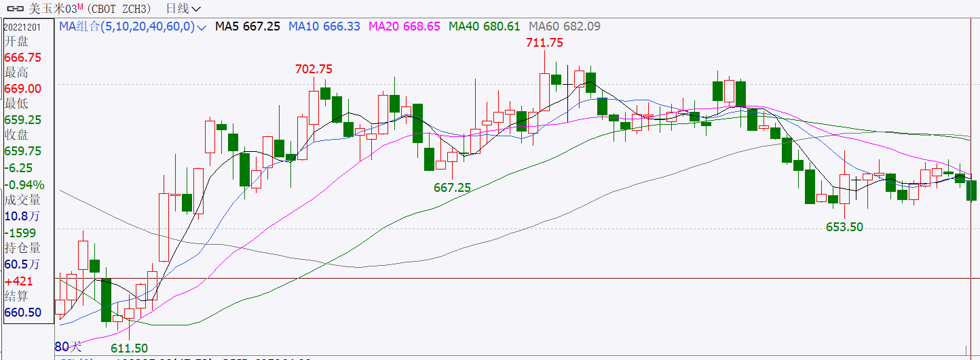Click low price value 659.25

(23, 120)
